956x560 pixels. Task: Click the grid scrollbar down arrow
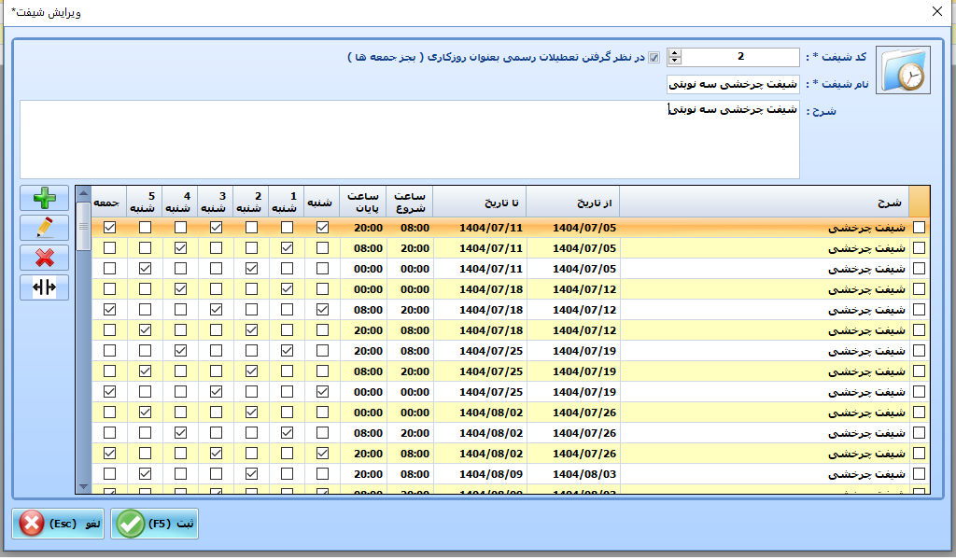click(83, 486)
